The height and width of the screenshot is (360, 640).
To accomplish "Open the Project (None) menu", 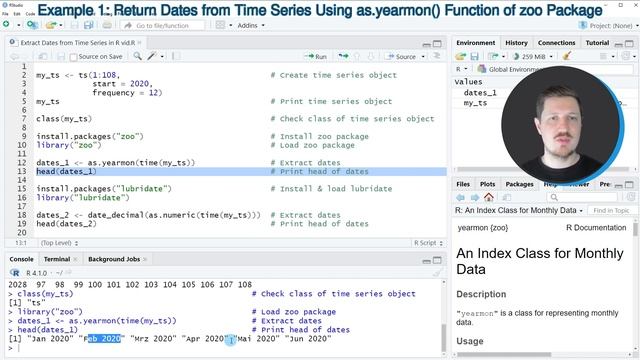I will [608, 25].
